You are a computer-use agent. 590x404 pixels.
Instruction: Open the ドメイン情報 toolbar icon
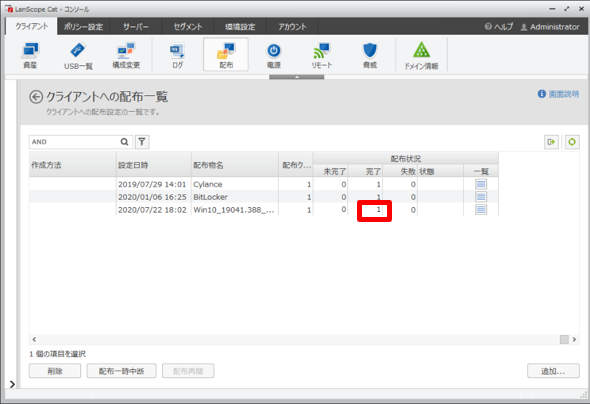pos(421,55)
